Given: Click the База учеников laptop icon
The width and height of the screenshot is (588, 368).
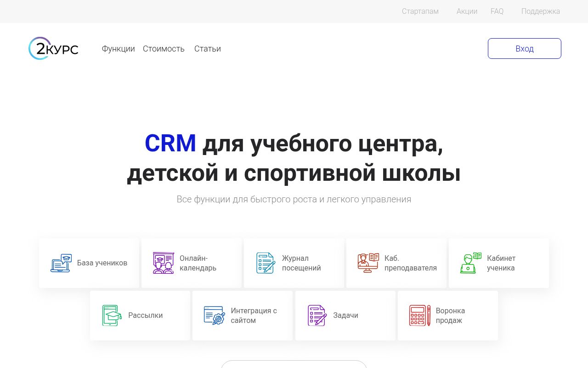Looking at the screenshot, I should point(61,263).
